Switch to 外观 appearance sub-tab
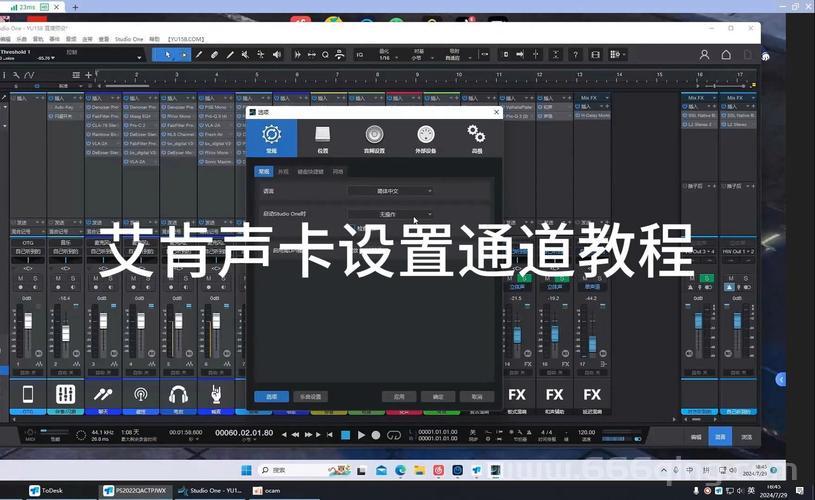 tap(283, 172)
